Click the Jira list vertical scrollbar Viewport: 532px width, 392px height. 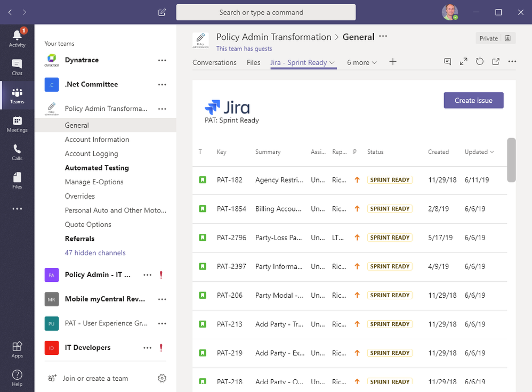(x=511, y=160)
